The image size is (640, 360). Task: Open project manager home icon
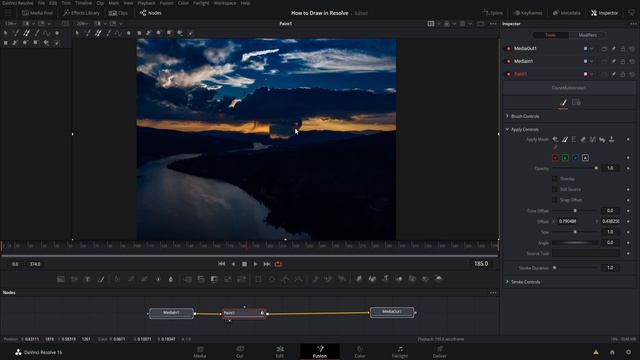click(x=612, y=352)
